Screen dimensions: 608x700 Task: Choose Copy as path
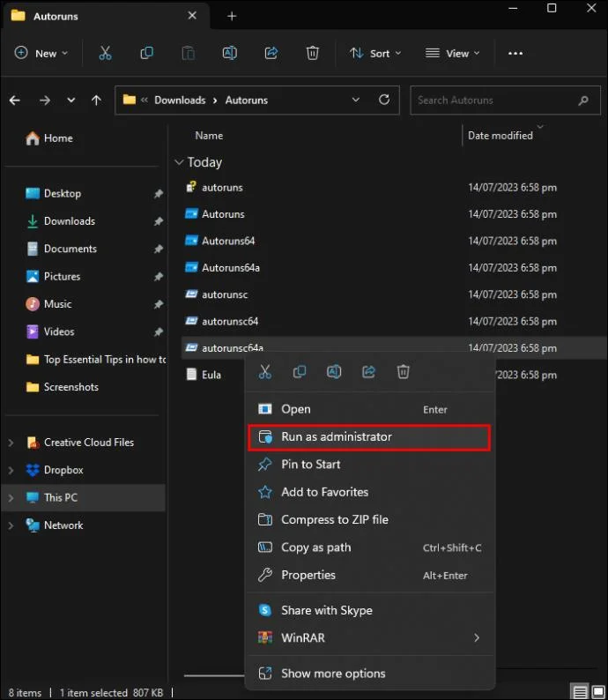point(370,547)
